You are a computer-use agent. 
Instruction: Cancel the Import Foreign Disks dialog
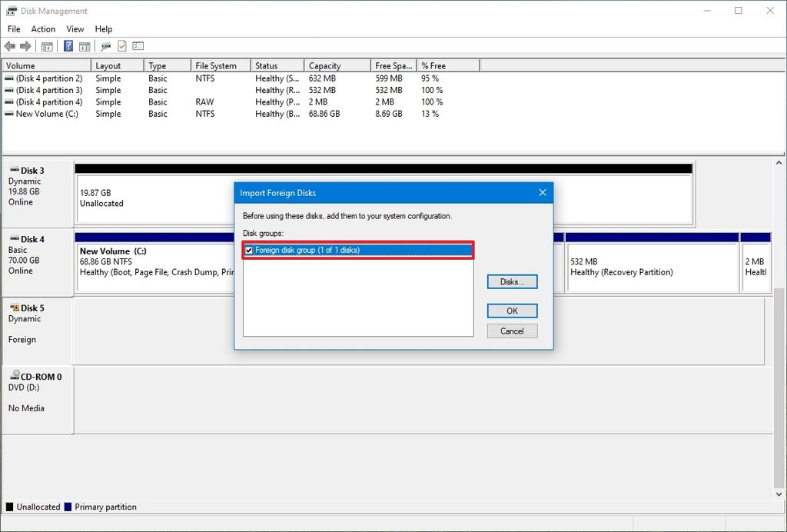pyautogui.click(x=512, y=331)
